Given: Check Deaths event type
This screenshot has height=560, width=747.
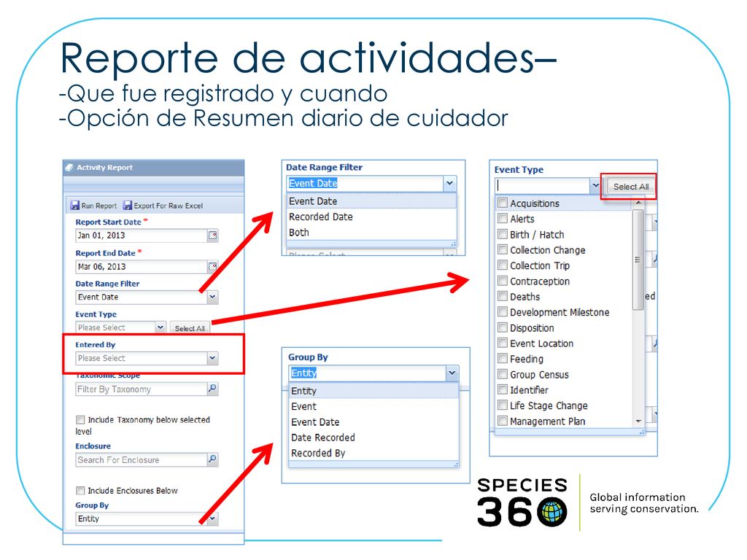Looking at the screenshot, I should 502,296.
